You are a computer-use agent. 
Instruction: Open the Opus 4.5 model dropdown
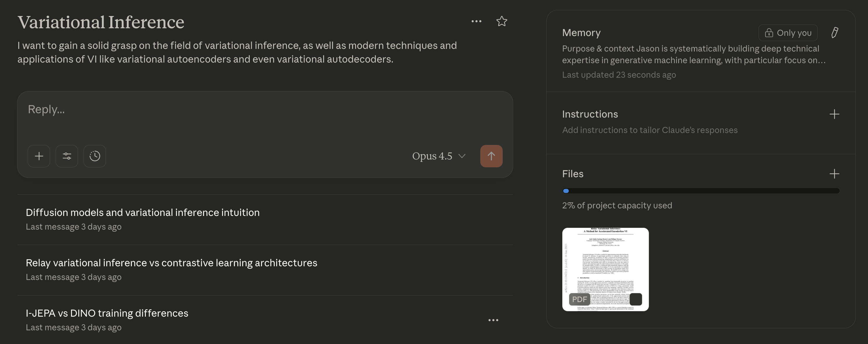tap(439, 156)
